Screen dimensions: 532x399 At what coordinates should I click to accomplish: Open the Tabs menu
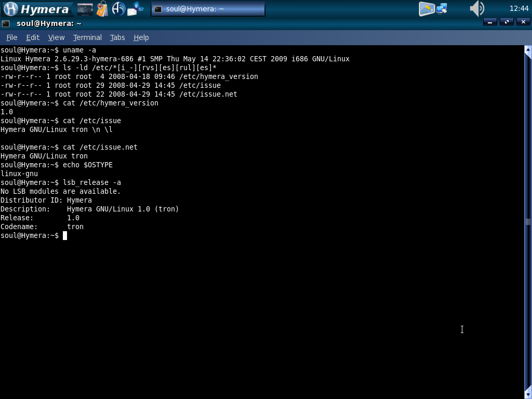click(117, 37)
